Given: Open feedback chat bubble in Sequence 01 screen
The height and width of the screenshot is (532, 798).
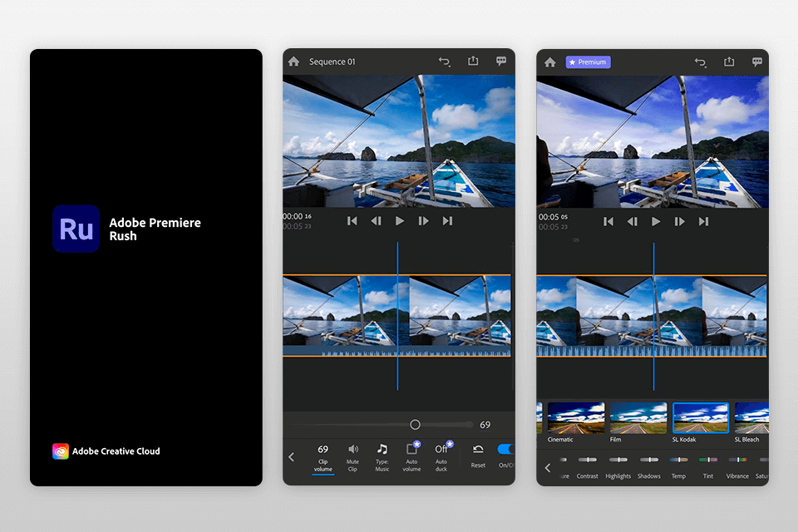Looking at the screenshot, I should [501, 62].
